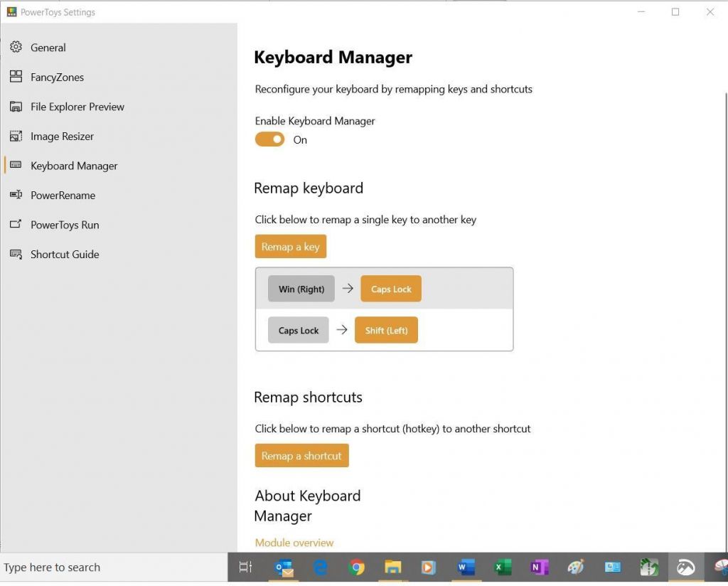Select the Image Resizer icon in sidebar

[x=16, y=136]
